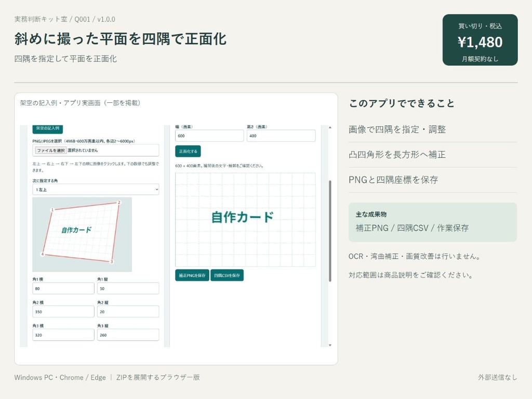Click the heading このアプリでできること
This screenshot has height=399, width=532.
coord(402,103)
